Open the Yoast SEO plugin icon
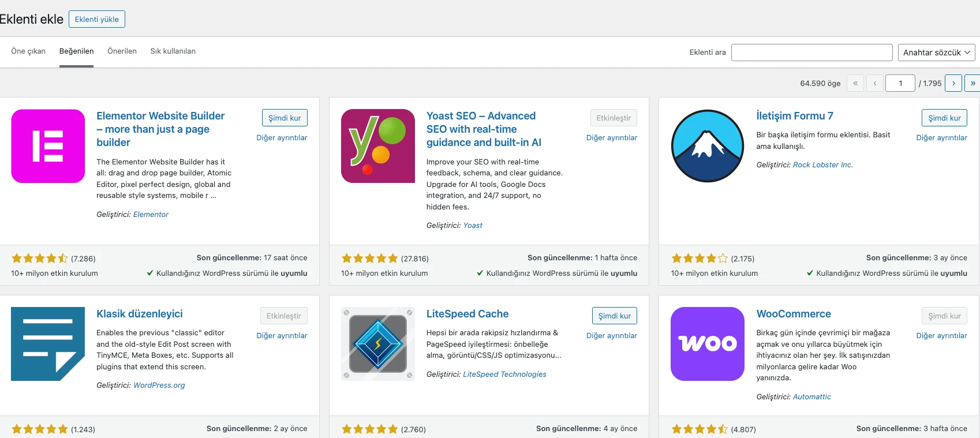 click(378, 146)
